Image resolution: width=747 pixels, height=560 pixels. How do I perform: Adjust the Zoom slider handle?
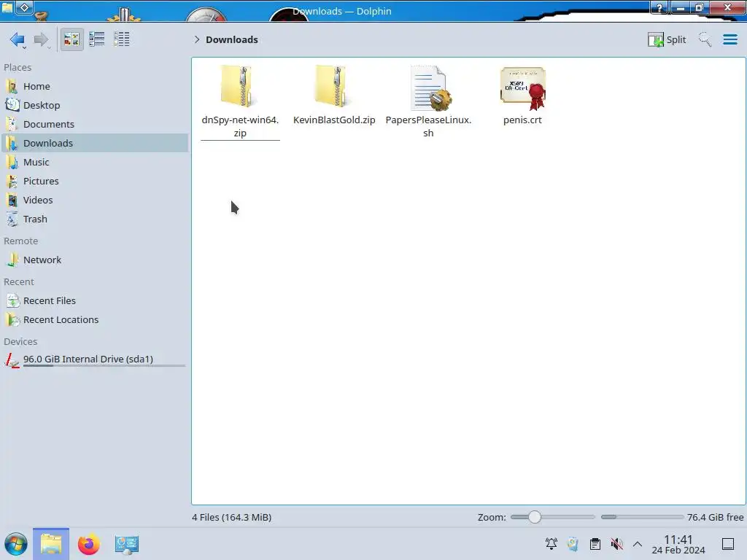[535, 517]
